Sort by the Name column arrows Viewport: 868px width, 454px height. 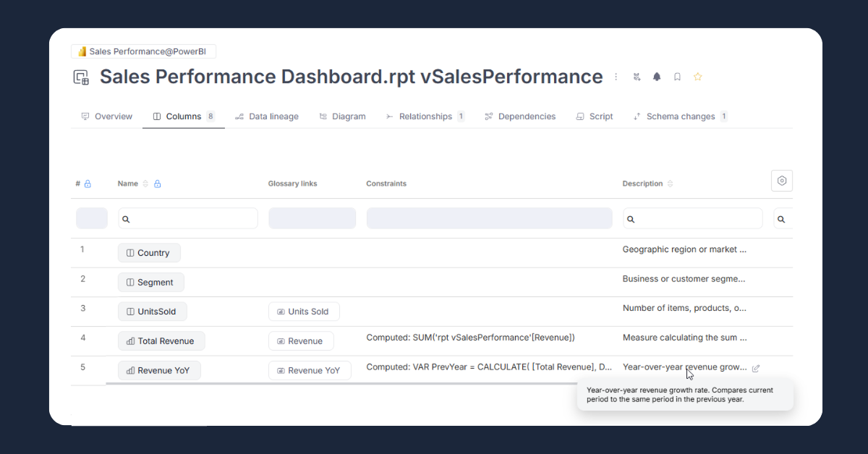145,184
